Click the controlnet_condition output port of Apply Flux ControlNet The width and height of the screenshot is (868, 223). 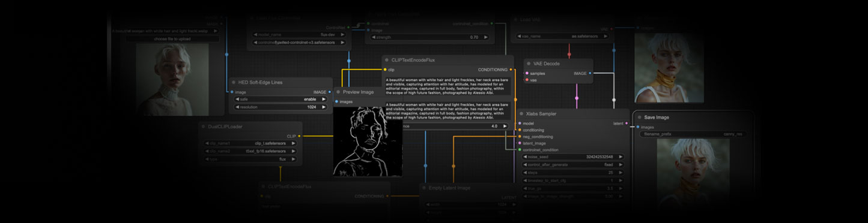tap(491, 23)
